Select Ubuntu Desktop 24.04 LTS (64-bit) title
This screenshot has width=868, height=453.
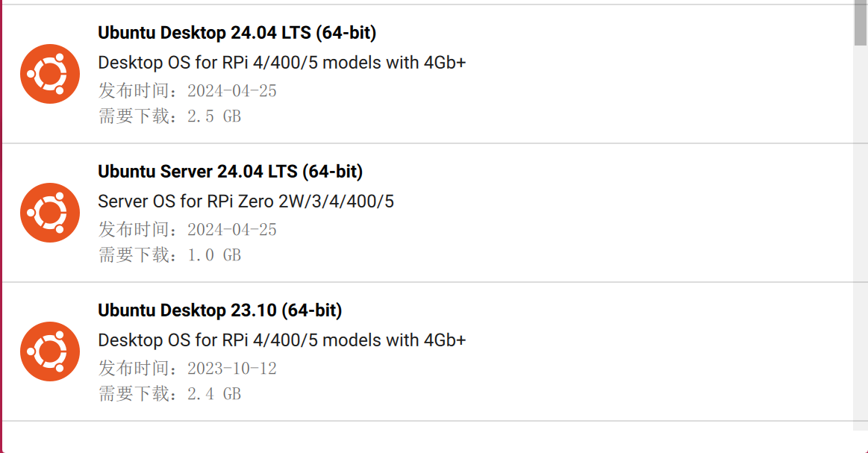237,33
